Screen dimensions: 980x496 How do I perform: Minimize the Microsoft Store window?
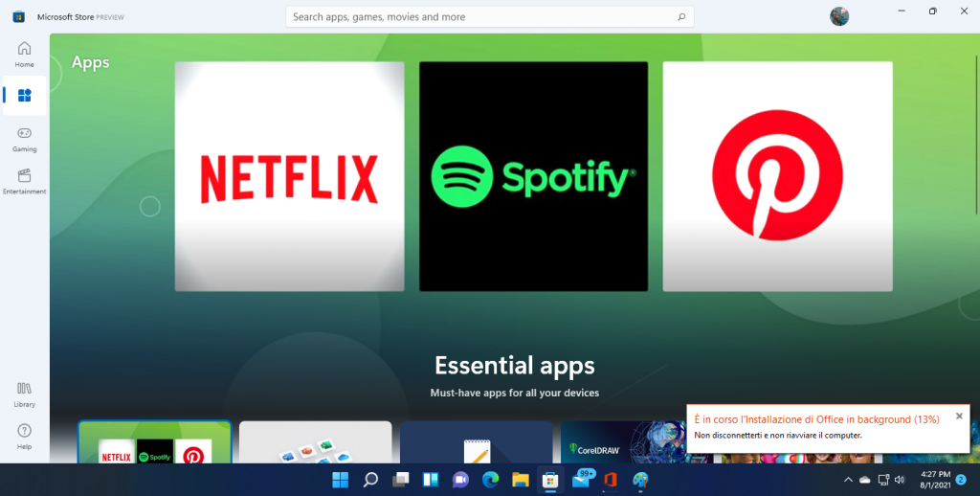tap(902, 11)
